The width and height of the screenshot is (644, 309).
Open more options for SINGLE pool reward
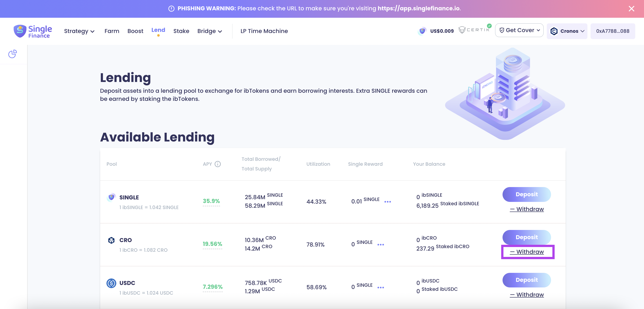coord(388,202)
